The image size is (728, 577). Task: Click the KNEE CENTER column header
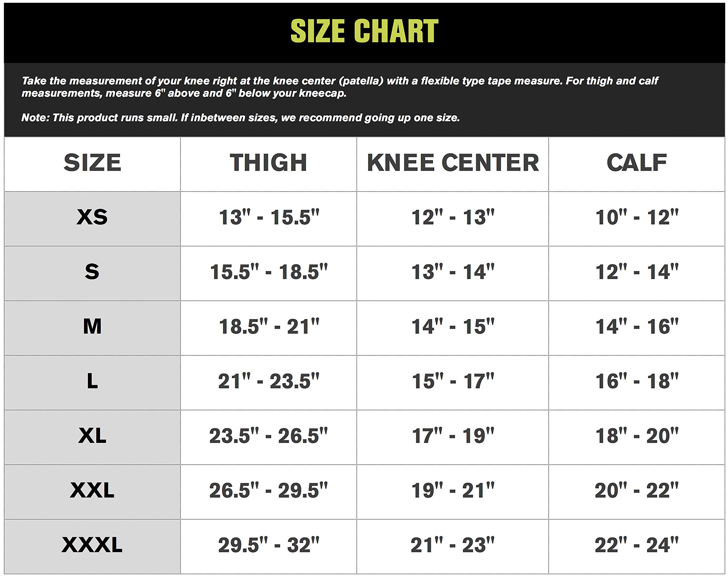452,163
